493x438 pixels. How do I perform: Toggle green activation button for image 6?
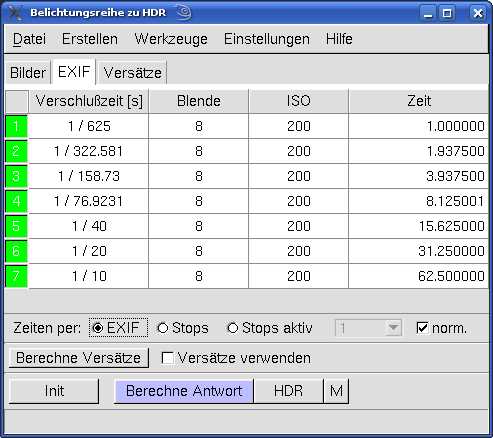pos(16,251)
